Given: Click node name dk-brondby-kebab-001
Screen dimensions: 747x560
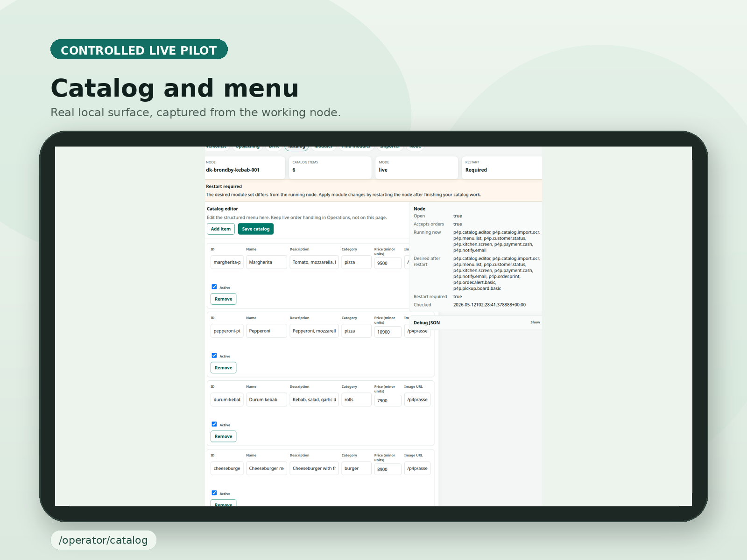Looking at the screenshot, I should (x=233, y=170).
